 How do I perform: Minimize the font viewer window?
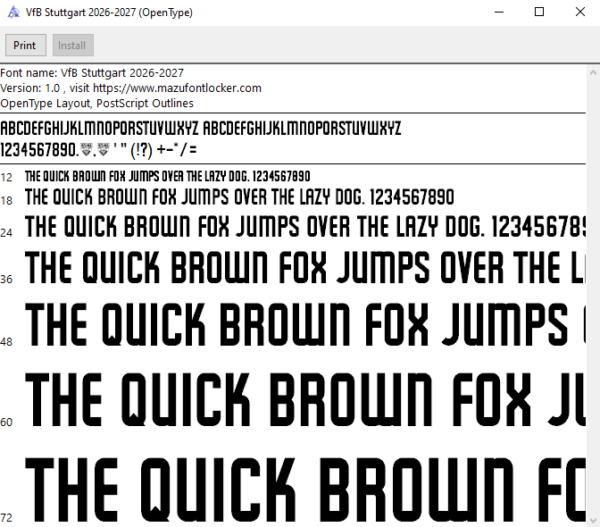(x=499, y=12)
